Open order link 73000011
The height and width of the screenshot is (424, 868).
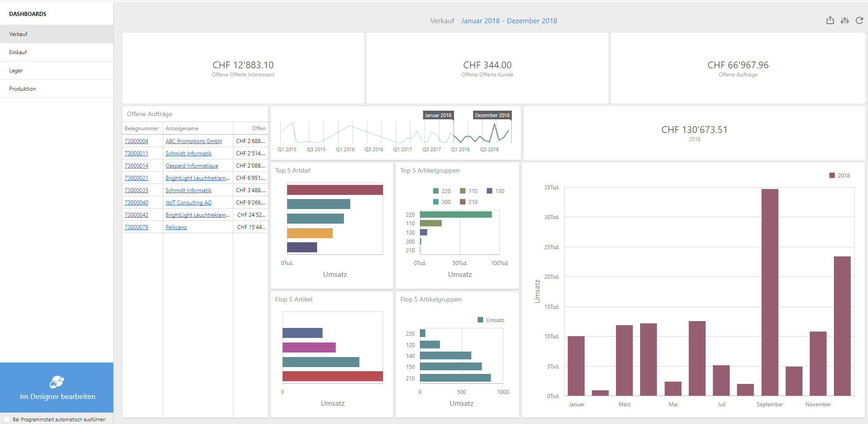click(x=136, y=153)
